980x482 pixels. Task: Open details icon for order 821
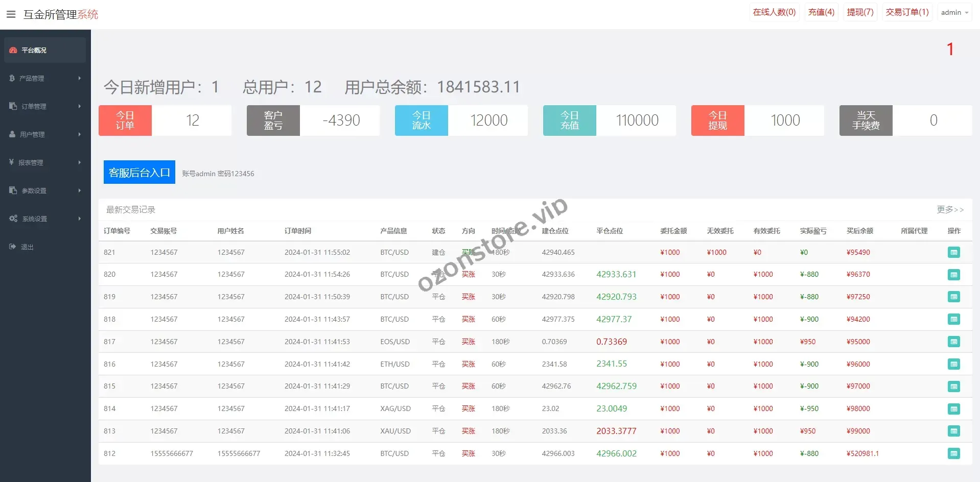pyautogui.click(x=953, y=252)
